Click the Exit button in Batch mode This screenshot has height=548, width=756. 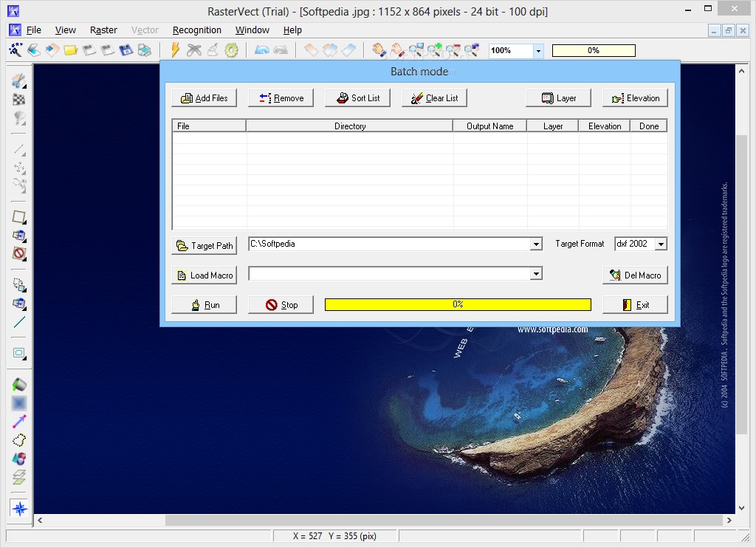pos(635,305)
